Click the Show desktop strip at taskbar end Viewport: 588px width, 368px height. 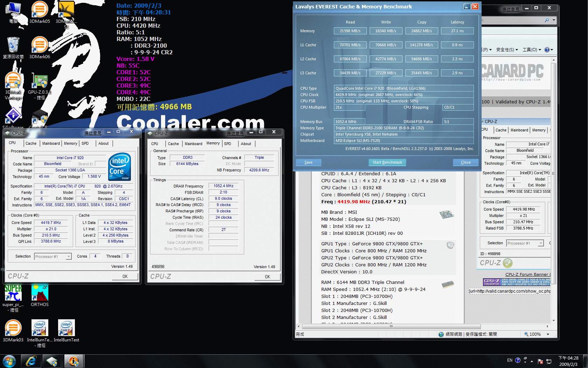click(x=585, y=361)
